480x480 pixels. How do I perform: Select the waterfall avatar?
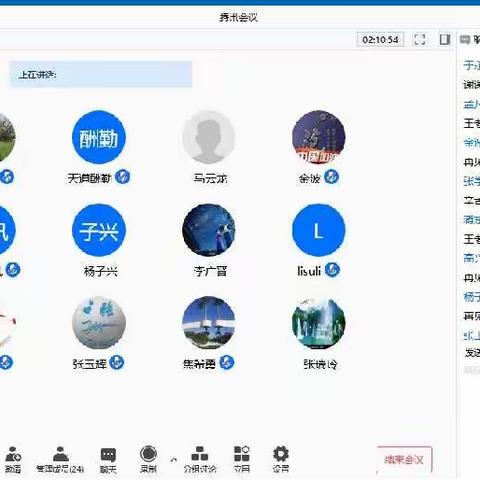(319, 323)
